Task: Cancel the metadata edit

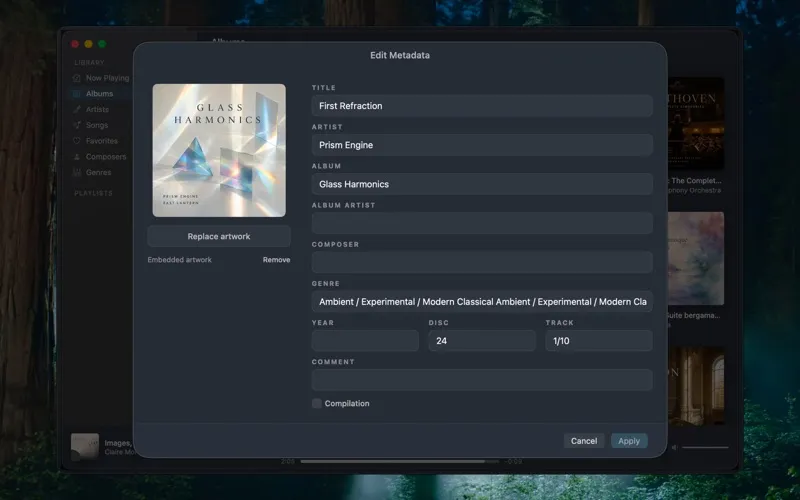Action: pos(584,441)
